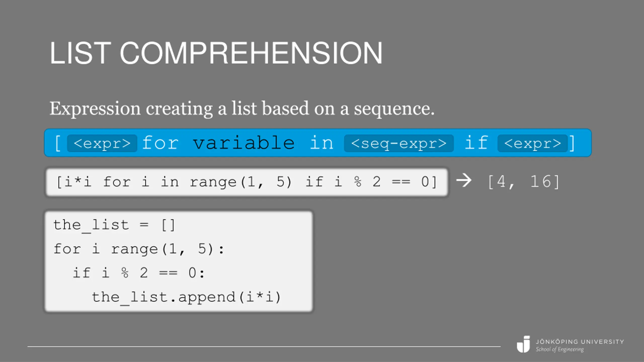644x362 pixels.
Task: Click the "the_list = []" code line
Action: [x=114, y=225]
